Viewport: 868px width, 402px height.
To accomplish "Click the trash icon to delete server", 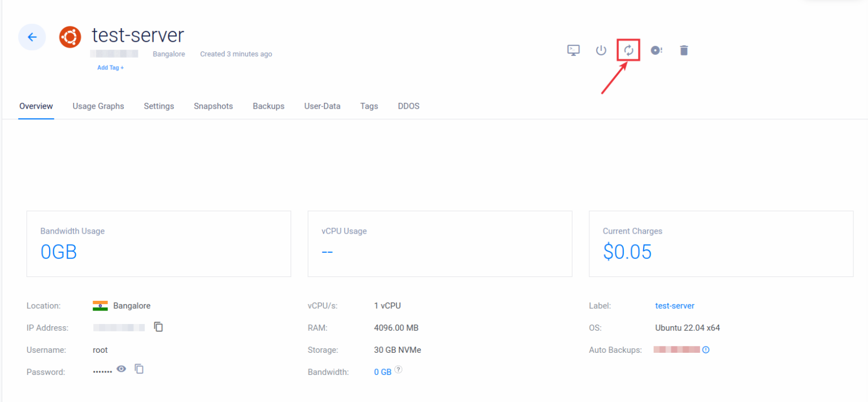I will (x=684, y=50).
